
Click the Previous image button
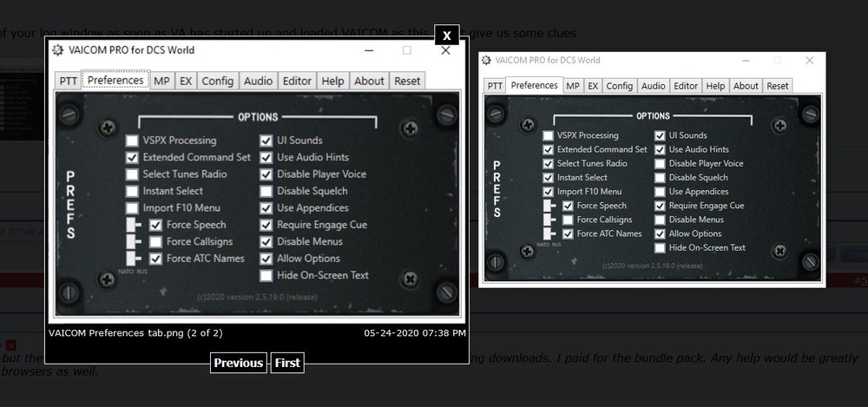(x=239, y=364)
